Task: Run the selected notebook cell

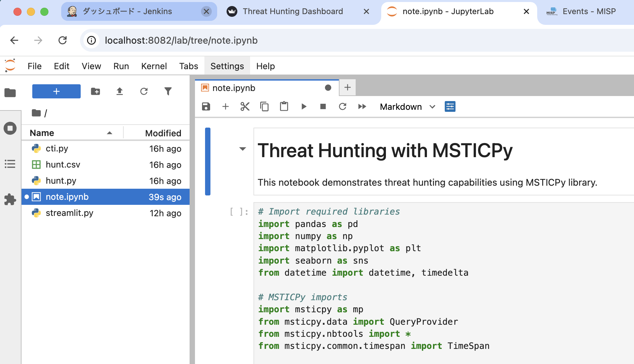Action: [304, 106]
